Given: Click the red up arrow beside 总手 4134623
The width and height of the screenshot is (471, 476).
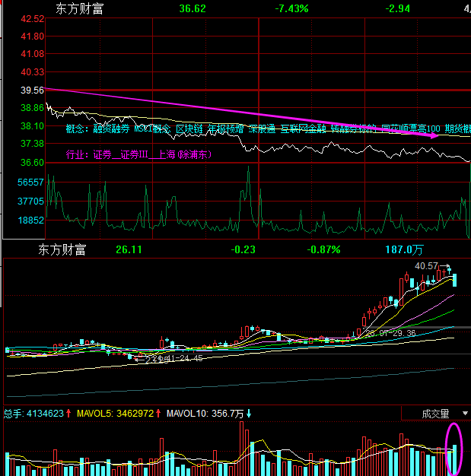Looking at the screenshot, I should click(x=68, y=413).
